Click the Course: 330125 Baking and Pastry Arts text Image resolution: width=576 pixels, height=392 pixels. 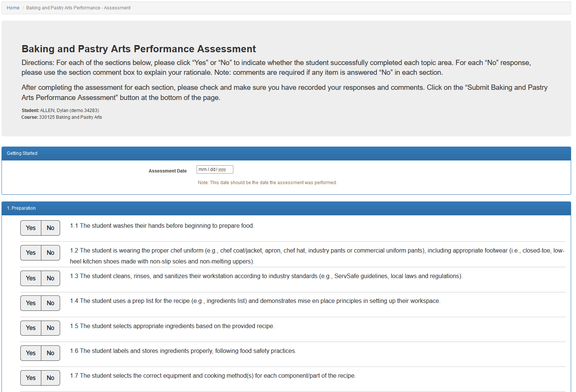[x=62, y=117]
